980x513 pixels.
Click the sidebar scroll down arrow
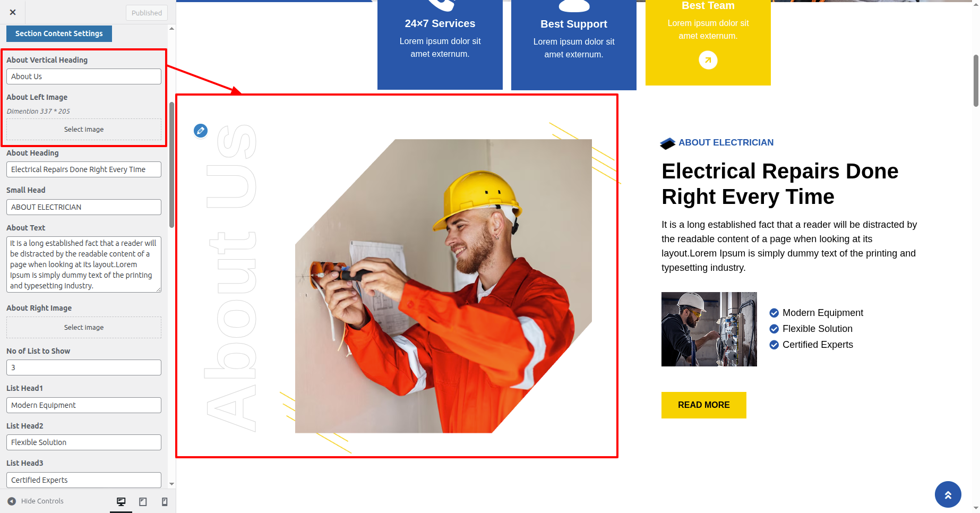(171, 484)
